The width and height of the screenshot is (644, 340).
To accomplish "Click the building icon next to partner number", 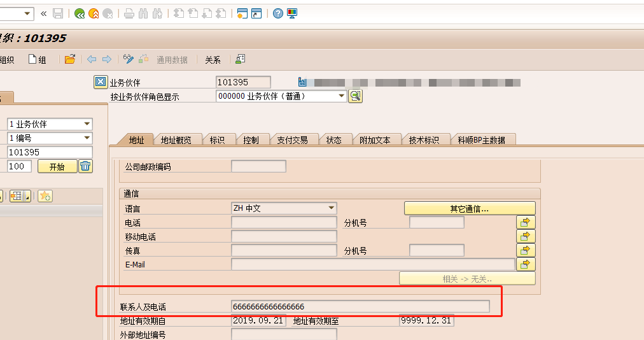I will [302, 81].
